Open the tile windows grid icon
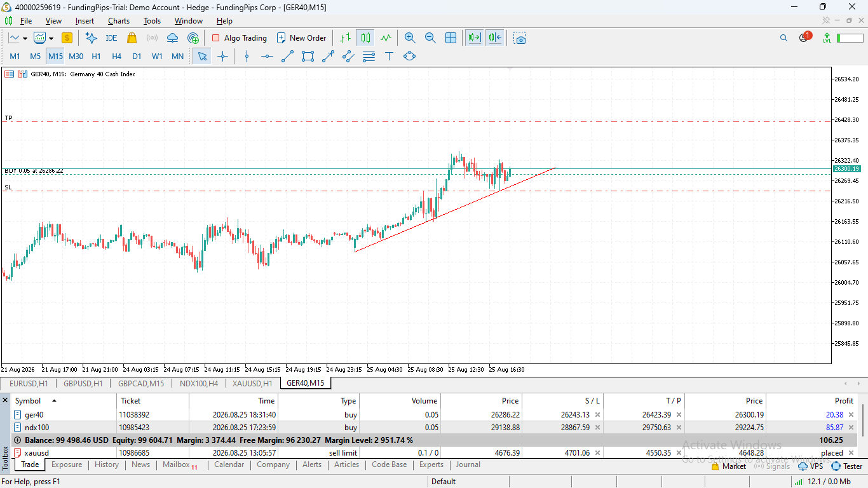This screenshot has width=868, height=488. click(x=451, y=38)
